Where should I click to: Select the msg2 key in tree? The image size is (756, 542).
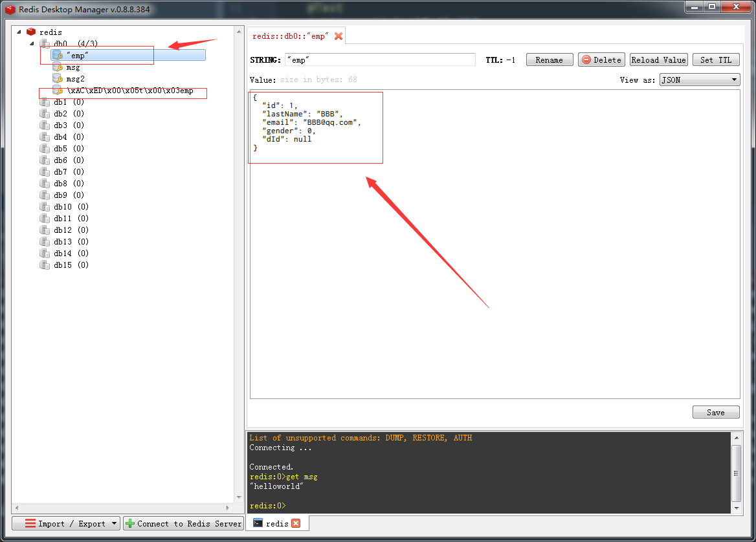[x=75, y=79]
